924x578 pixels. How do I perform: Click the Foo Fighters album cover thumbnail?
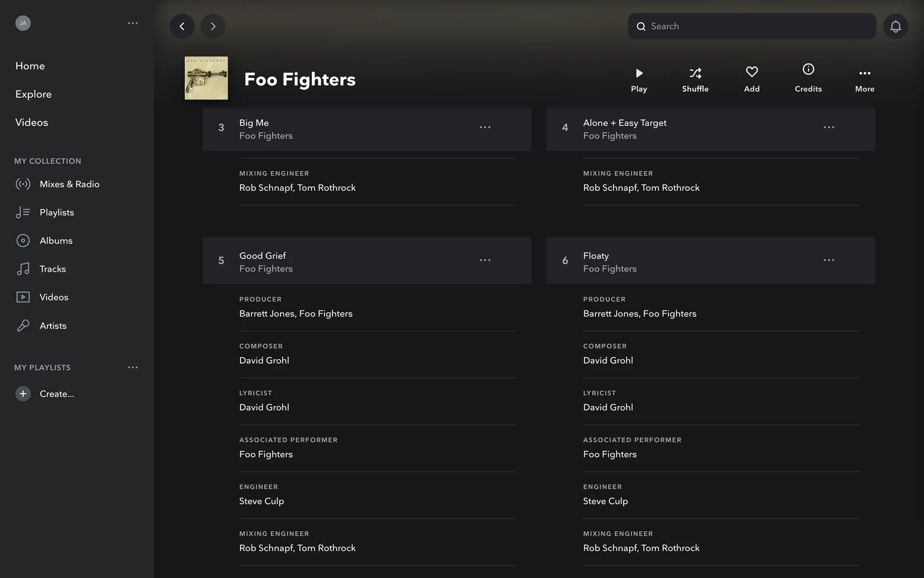point(206,78)
